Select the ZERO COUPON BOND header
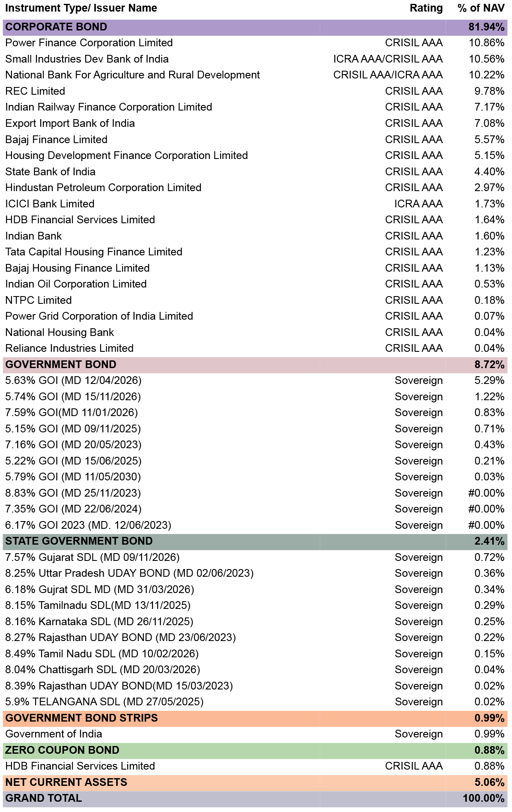Viewport: 512px width, 812px height. coord(255,750)
